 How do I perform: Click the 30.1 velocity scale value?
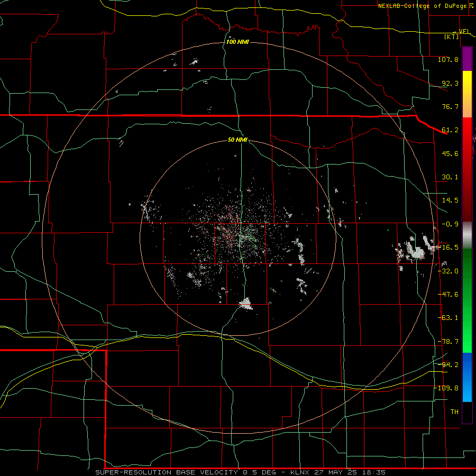pos(450,177)
